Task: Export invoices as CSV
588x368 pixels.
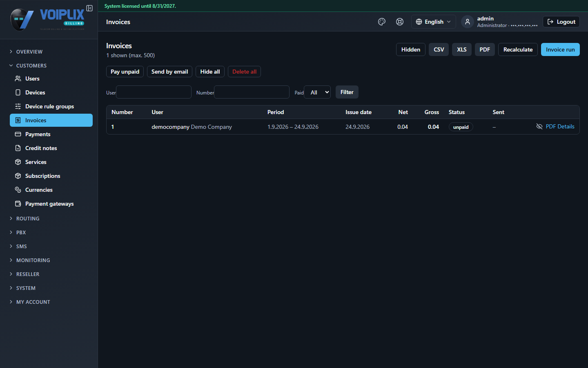Action: click(439, 49)
